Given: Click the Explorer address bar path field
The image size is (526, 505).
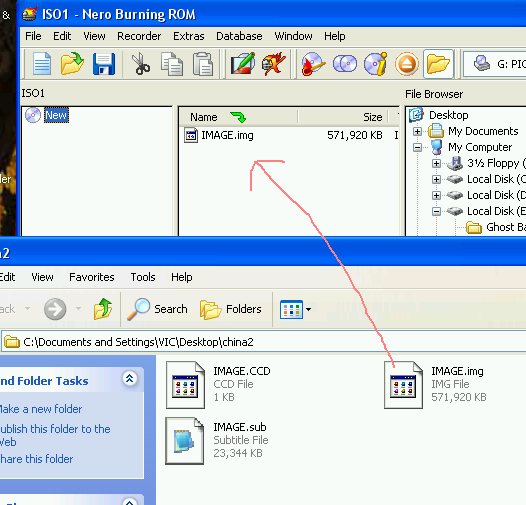Looking at the screenshot, I should [263, 342].
